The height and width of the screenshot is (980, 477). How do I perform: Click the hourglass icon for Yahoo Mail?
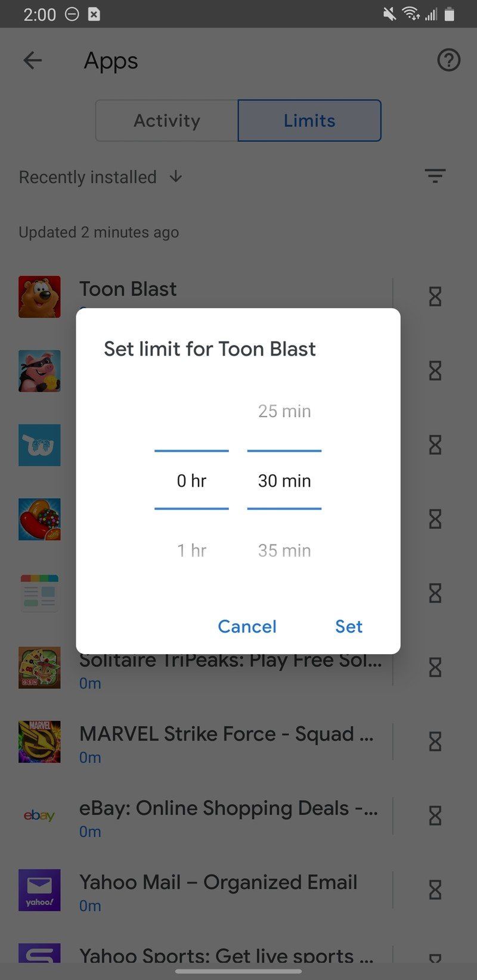pos(434,890)
